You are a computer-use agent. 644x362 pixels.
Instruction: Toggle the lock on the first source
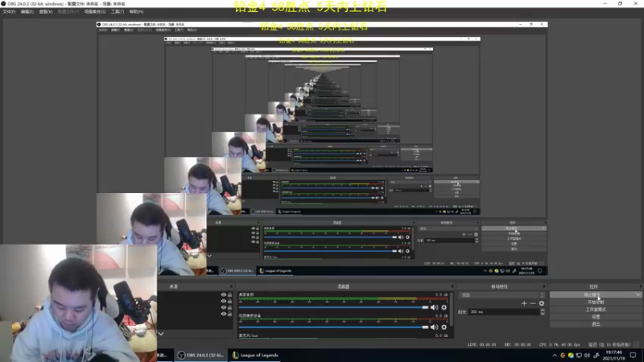pyautogui.click(x=229, y=294)
